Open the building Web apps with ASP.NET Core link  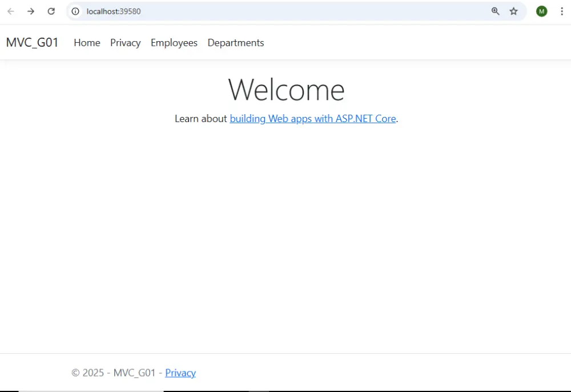(312, 118)
